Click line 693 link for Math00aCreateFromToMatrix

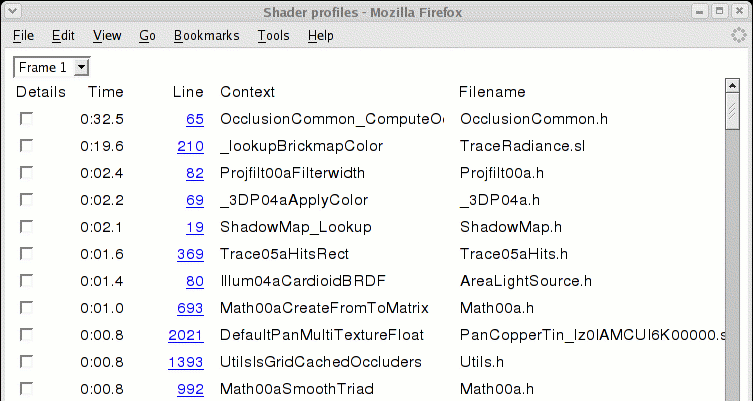[190, 308]
